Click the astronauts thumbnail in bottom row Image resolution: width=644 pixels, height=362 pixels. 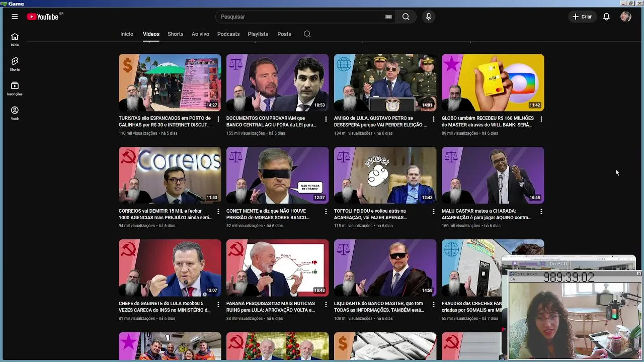coord(170,346)
